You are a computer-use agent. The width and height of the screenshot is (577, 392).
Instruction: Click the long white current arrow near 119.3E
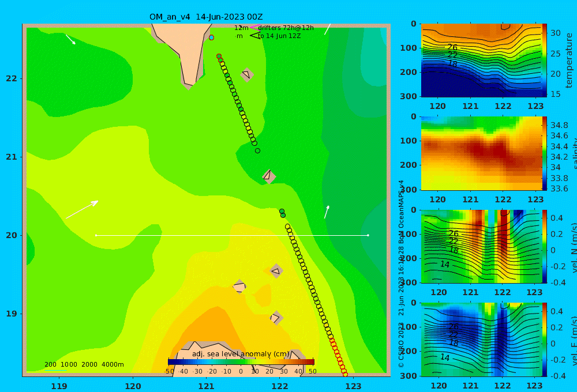pos(82,210)
